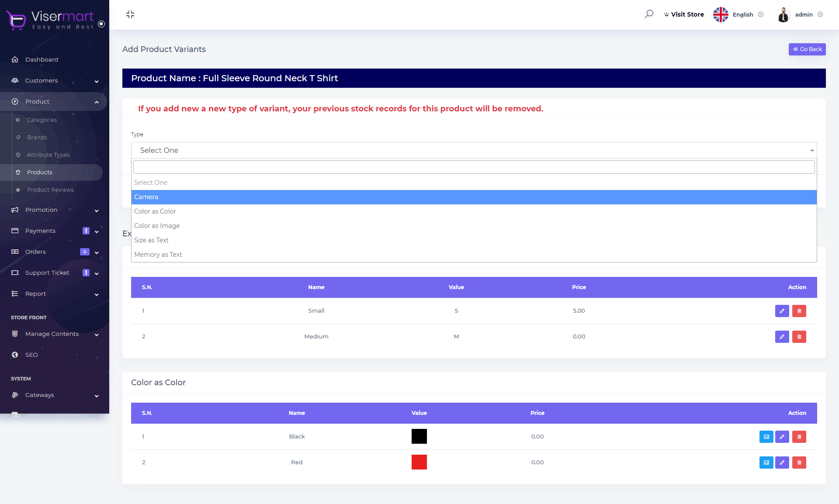Select Camera from the Type dropdown
Image resolution: width=839 pixels, height=504 pixels.
click(x=473, y=197)
